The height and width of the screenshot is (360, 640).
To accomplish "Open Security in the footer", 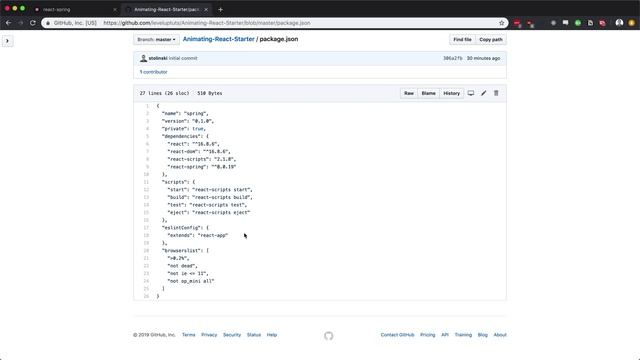I will (232, 335).
